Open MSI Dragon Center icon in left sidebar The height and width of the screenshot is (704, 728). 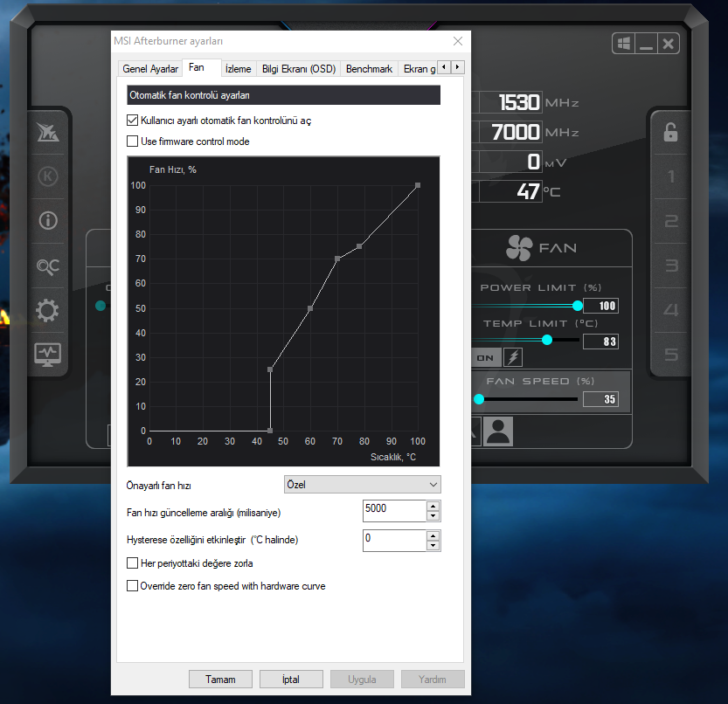48,133
